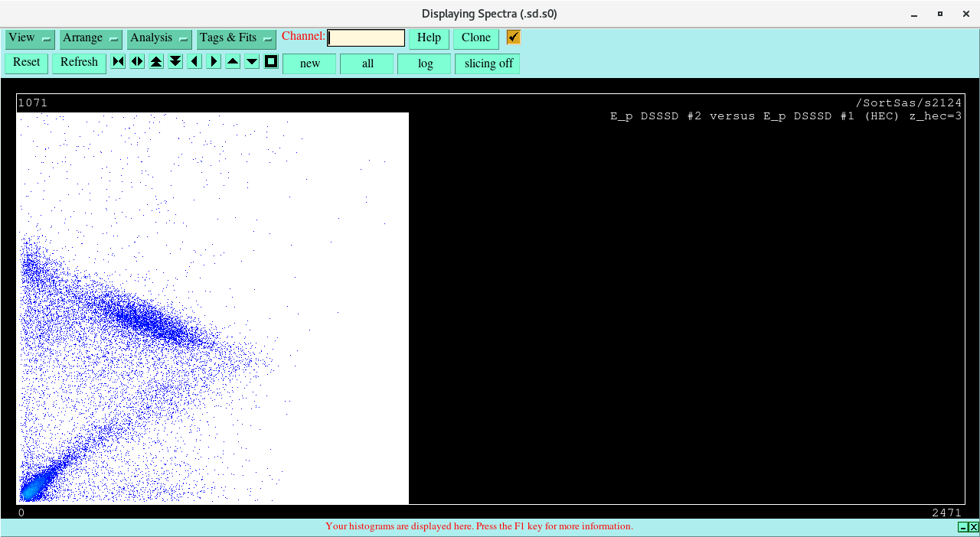This screenshot has height=537, width=980.
Task: Click the square full-view icon
Action: (271, 62)
